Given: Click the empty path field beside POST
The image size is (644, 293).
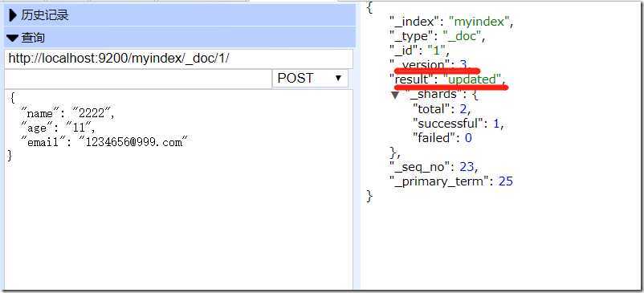Looking at the screenshot, I should point(138,78).
